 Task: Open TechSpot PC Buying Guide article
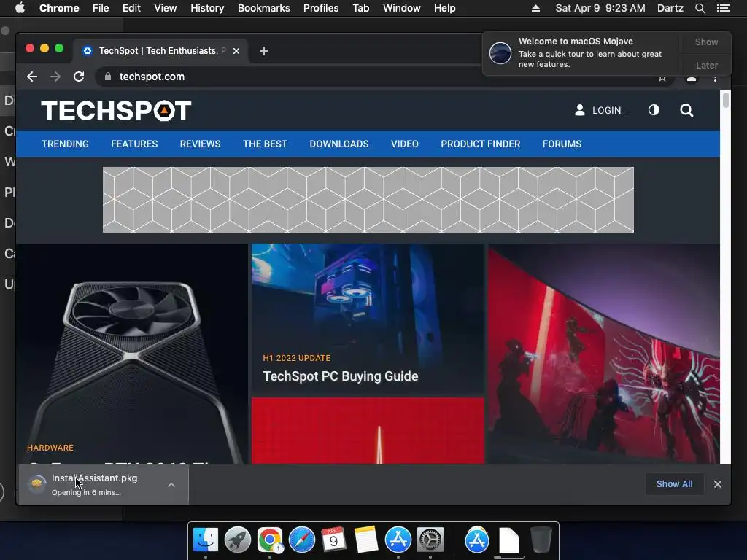click(341, 376)
